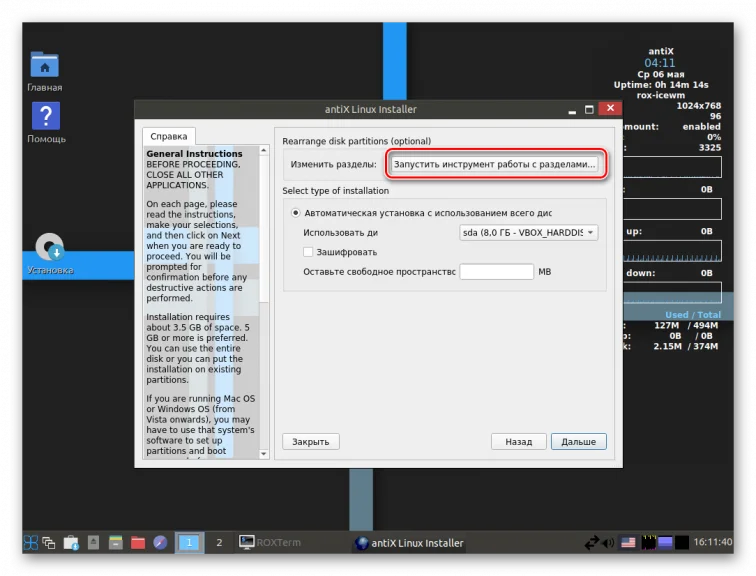Open the sda 8,0 ГБ disk dropdown

click(x=528, y=233)
